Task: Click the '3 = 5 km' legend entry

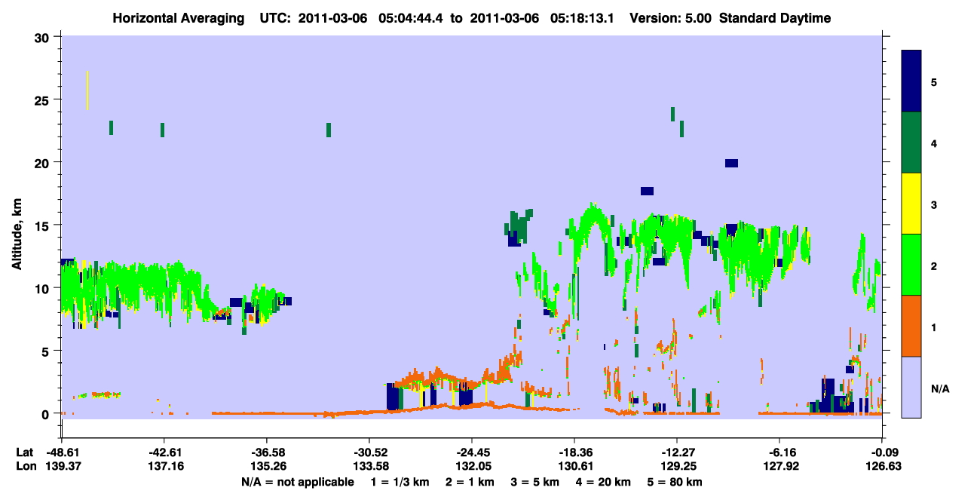Action: (x=536, y=482)
